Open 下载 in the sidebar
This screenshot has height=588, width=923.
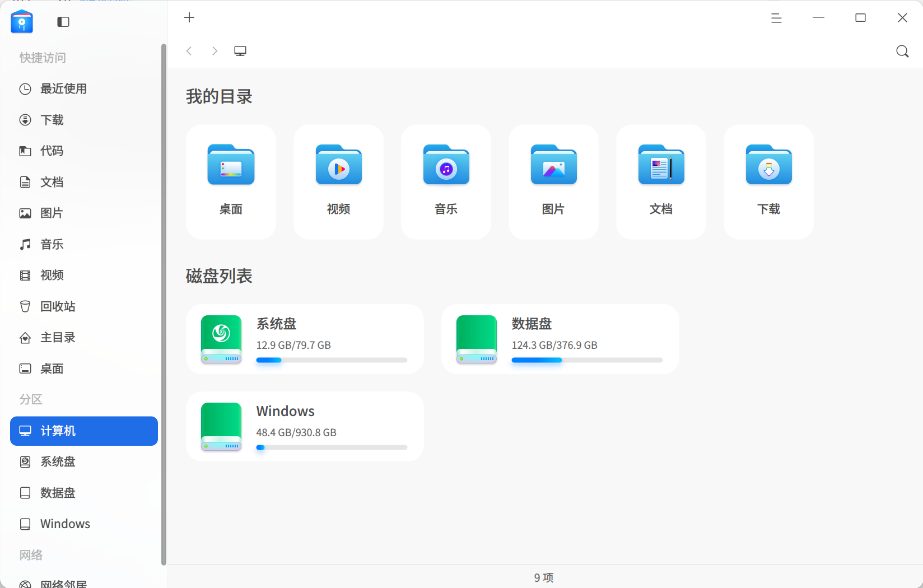tap(84, 120)
